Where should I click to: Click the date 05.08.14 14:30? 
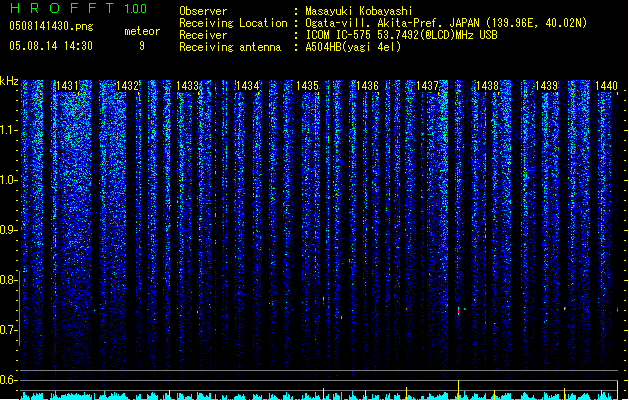coord(51,46)
